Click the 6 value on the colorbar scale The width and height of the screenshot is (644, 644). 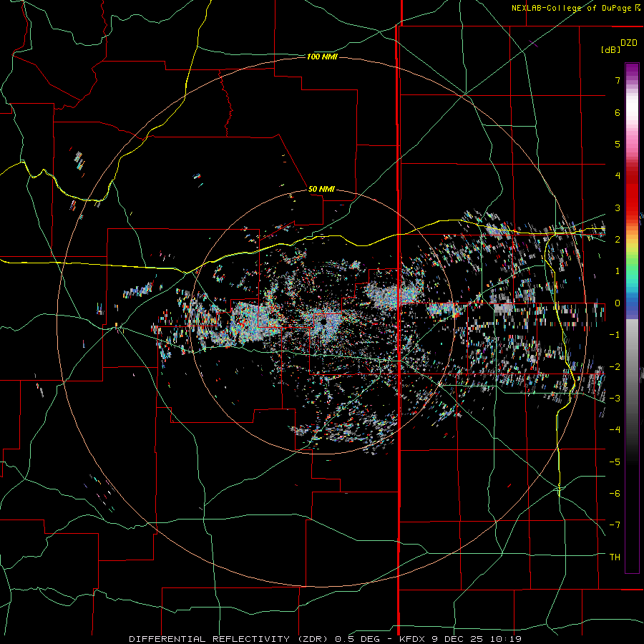point(618,112)
